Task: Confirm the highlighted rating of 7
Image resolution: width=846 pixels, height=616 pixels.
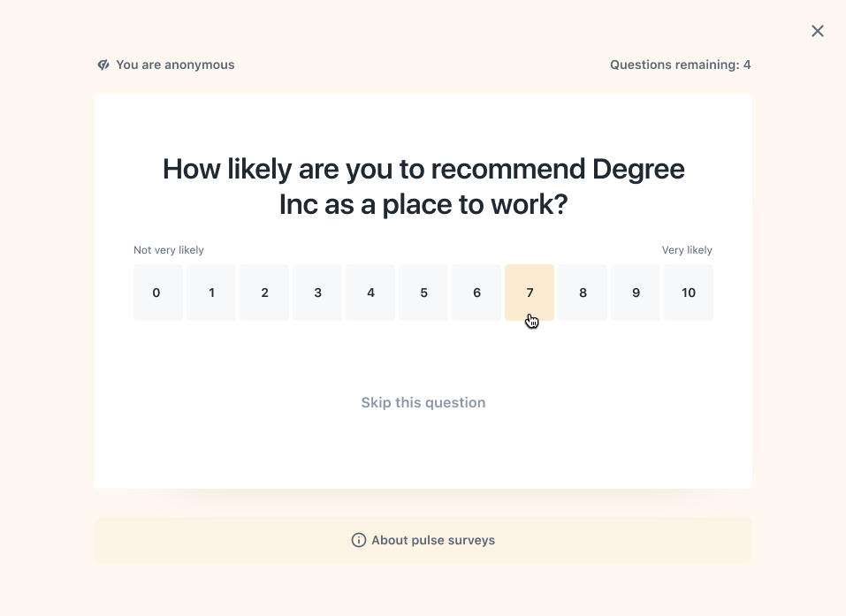Action: pyautogui.click(x=529, y=293)
